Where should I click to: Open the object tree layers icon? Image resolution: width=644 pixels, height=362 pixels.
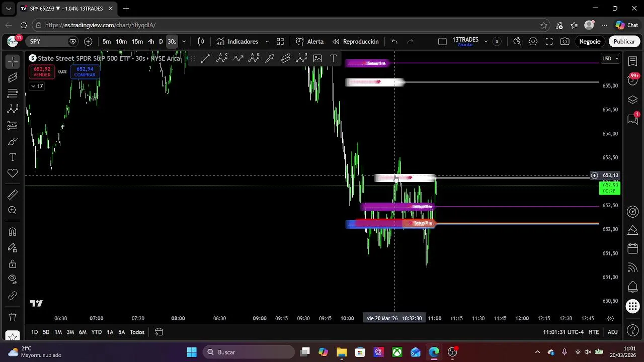pyautogui.click(x=633, y=100)
